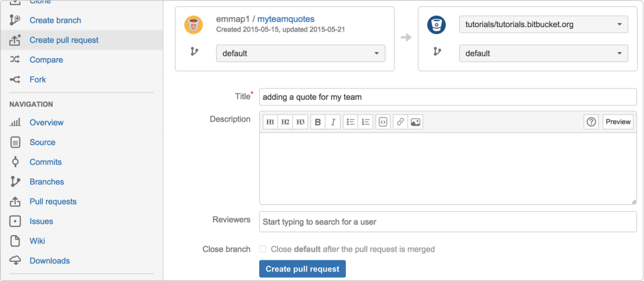This screenshot has height=281, width=644.
Task: Toggle italic formatting icon
Action: pyautogui.click(x=333, y=122)
